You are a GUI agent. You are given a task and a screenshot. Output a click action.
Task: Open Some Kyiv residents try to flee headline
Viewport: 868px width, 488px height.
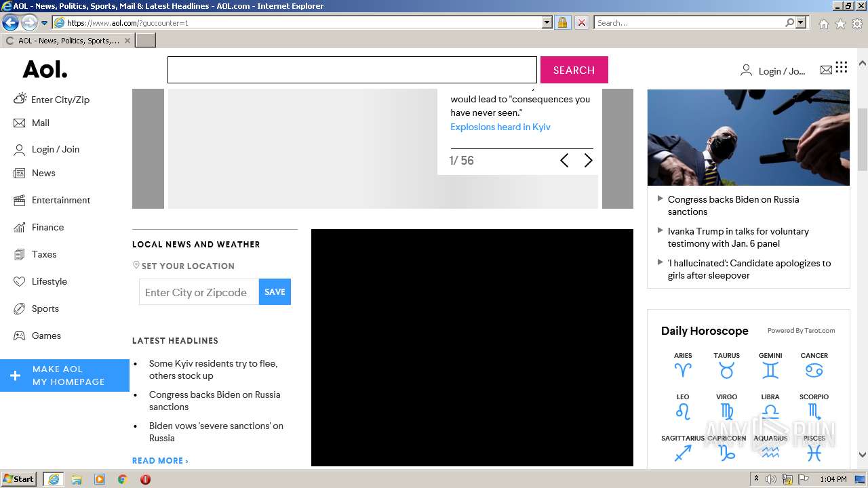214,369
